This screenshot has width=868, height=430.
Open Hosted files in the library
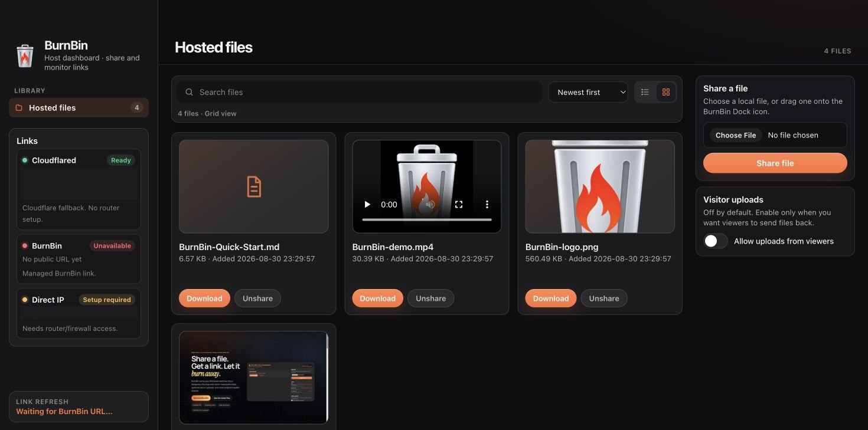[79, 108]
